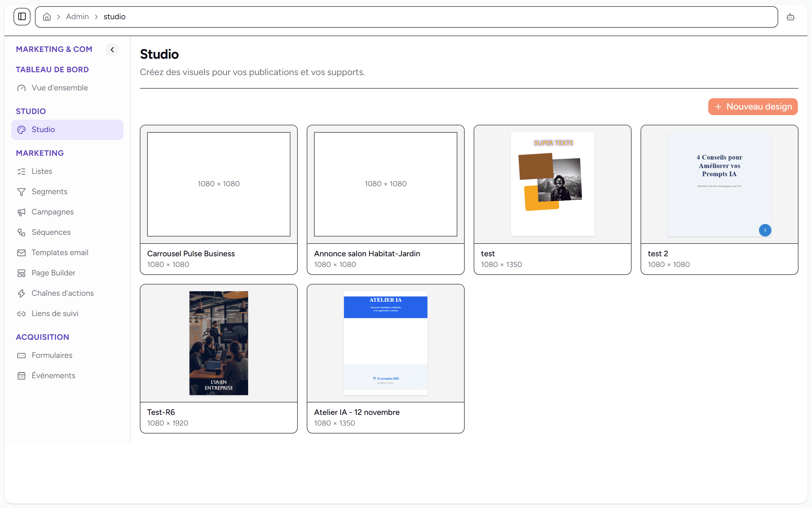The height and width of the screenshot is (508, 812).
Task: Open Carrousel Pulse Business design thumbnail
Action: [219, 184]
